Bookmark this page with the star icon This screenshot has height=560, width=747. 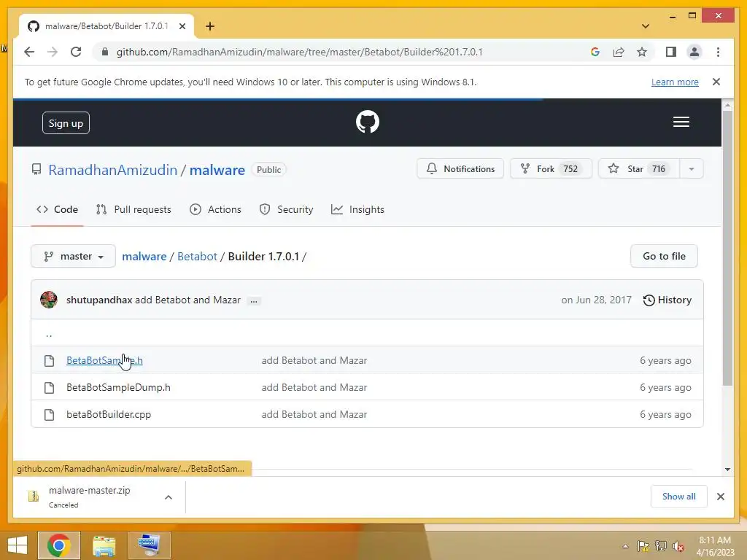click(x=642, y=52)
